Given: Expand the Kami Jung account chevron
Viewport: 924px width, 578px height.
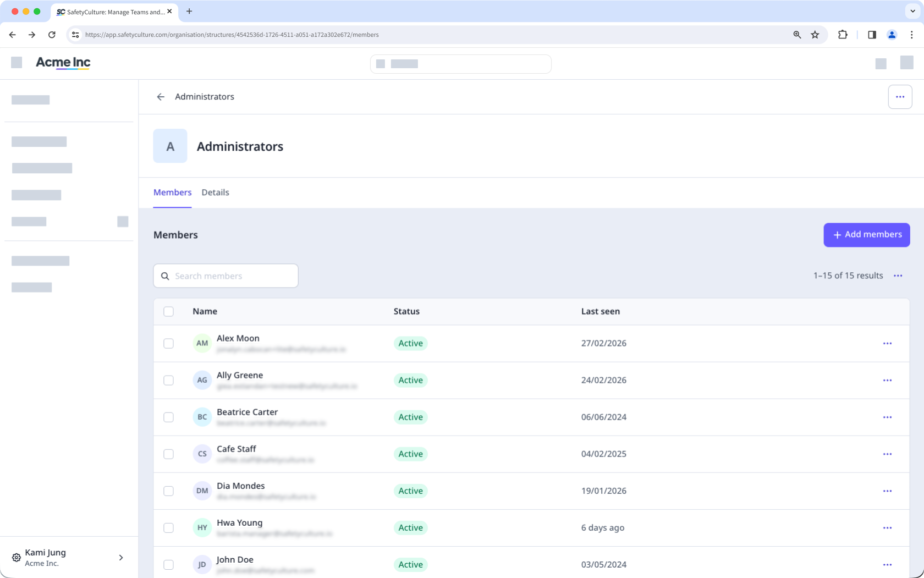Looking at the screenshot, I should tap(121, 558).
